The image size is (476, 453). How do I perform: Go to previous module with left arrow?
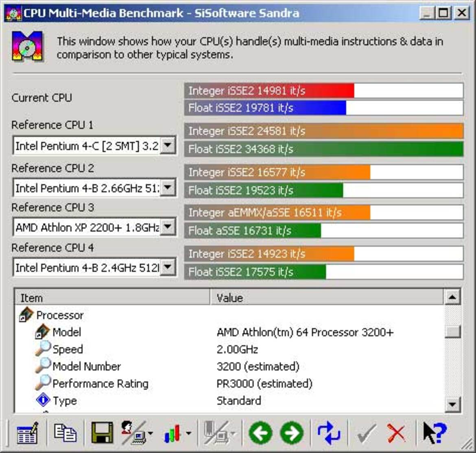click(260, 433)
